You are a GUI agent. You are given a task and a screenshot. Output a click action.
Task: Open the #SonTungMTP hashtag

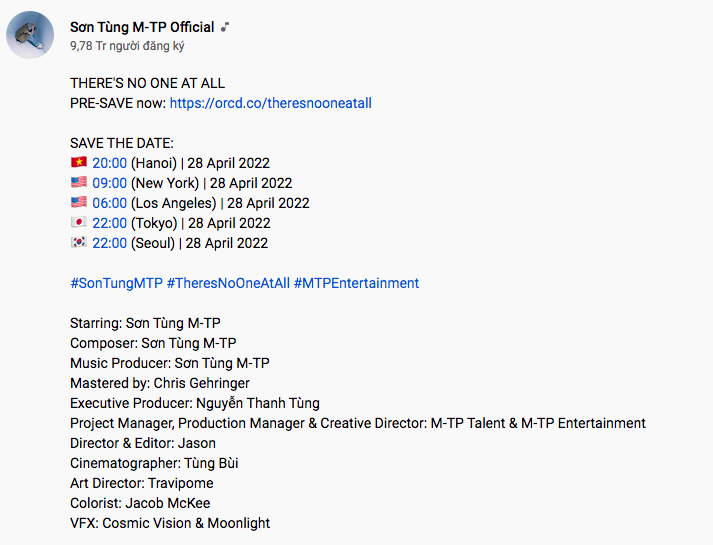pyautogui.click(x=116, y=283)
